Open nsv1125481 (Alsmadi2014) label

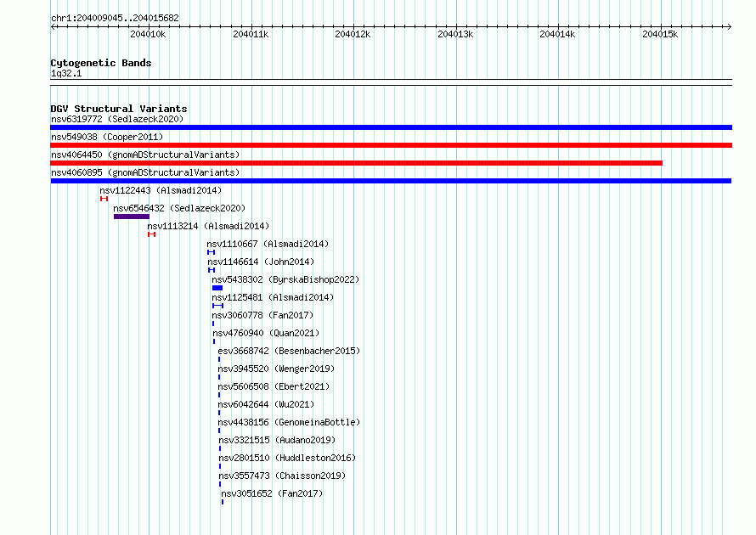click(x=273, y=297)
